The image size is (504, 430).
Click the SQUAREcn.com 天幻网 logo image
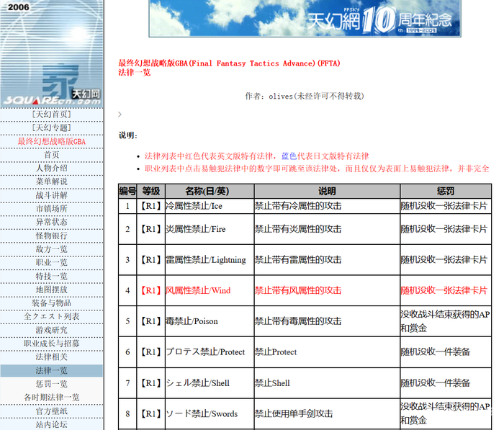tap(51, 54)
